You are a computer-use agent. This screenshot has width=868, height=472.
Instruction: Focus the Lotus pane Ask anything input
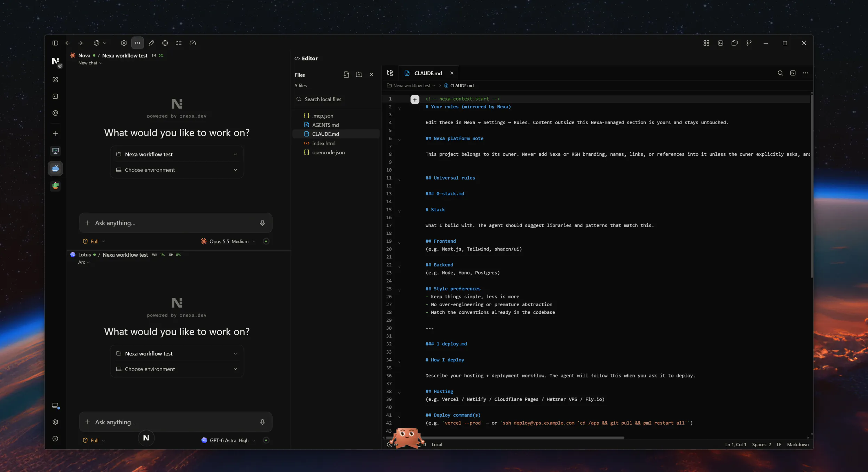pyautogui.click(x=176, y=422)
